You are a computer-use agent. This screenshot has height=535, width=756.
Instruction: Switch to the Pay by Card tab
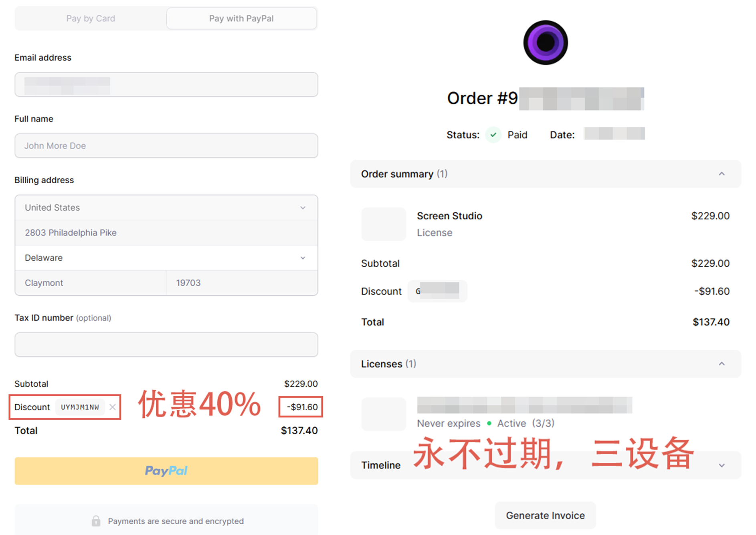[x=91, y=18]
